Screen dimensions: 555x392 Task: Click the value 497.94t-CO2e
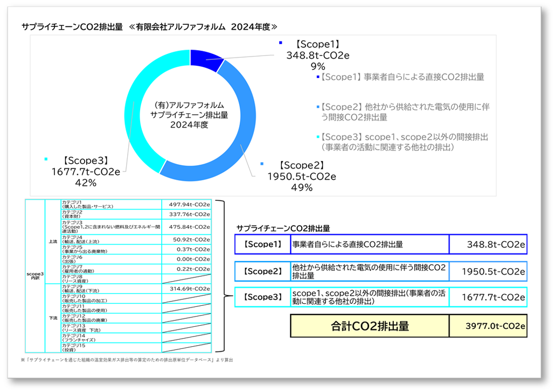pos(189,205)
